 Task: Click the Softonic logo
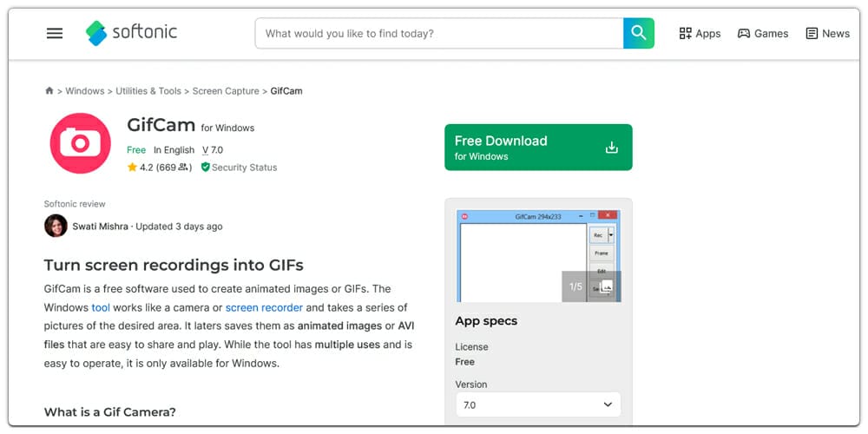tap(131, 33)
